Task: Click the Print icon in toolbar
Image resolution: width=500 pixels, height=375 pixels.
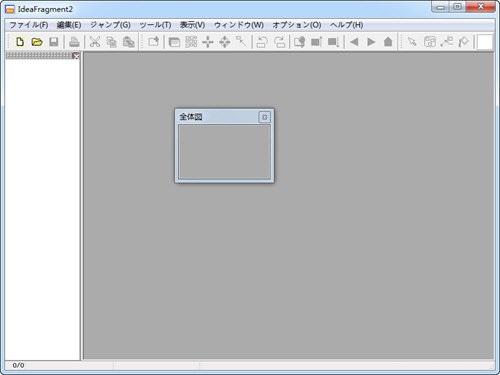Action: 74,42
